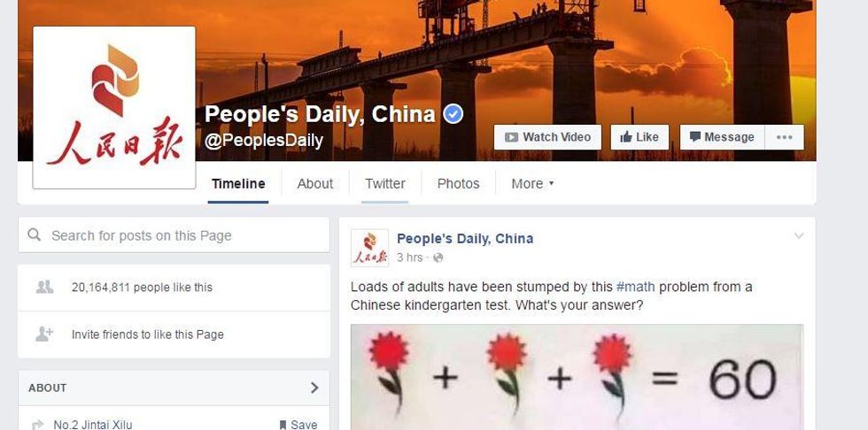Click the search posts input field
This screenshot has height=430, width=868.
174,235
